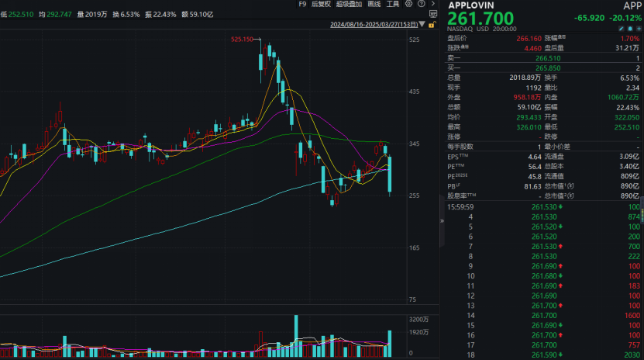
Task: Click the WP monitor icon below toolbar
Action: pos(433,14)
